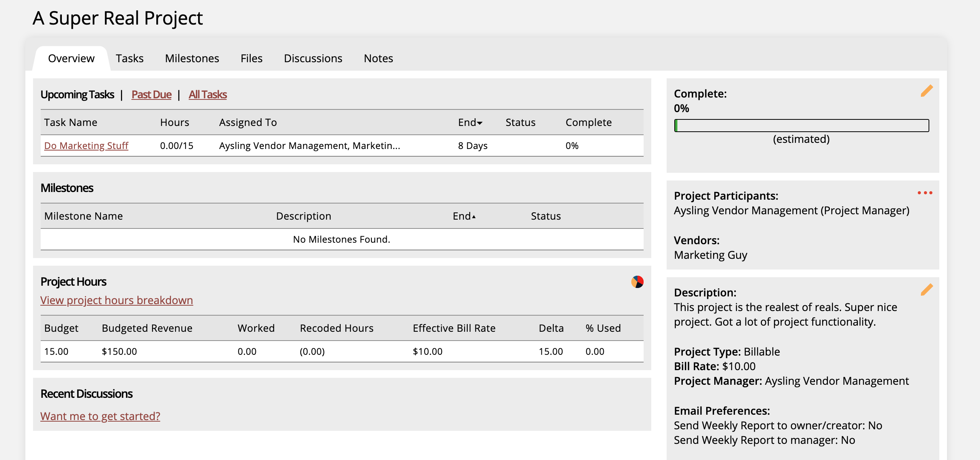Click 'Aysling Vendor Management, Marketin...' cell
This screenshot has height=460, width=980.
click(310, 146)
